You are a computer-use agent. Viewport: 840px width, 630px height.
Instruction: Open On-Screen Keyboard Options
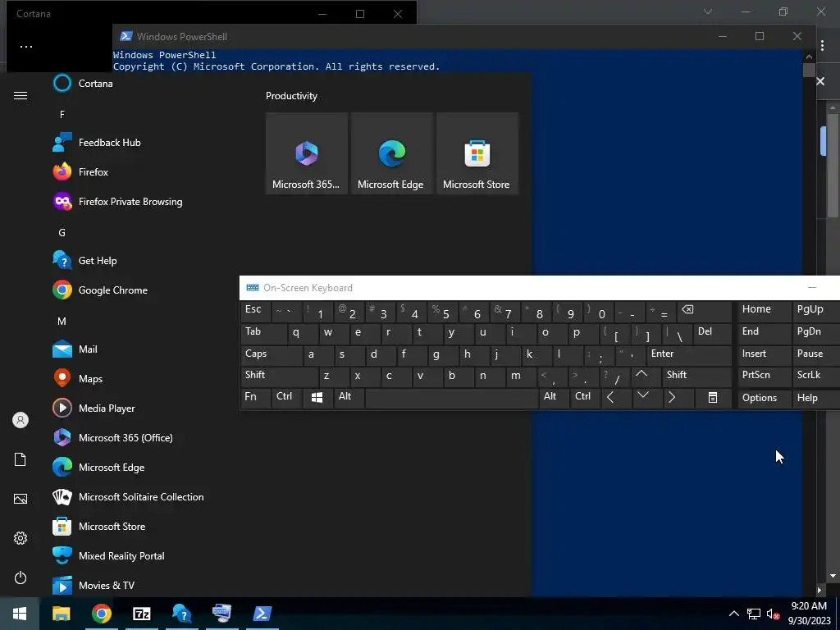[x=764, y=399]
